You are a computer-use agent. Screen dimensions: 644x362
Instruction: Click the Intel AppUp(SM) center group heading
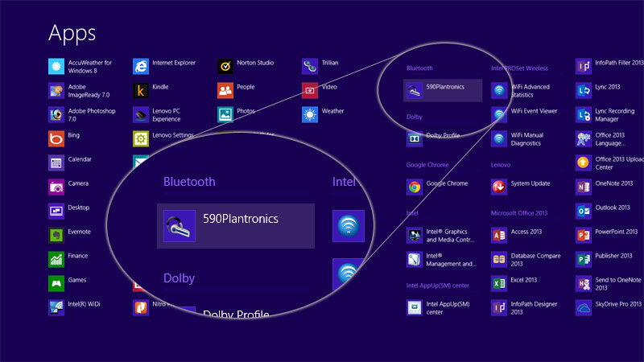[438, 286]
